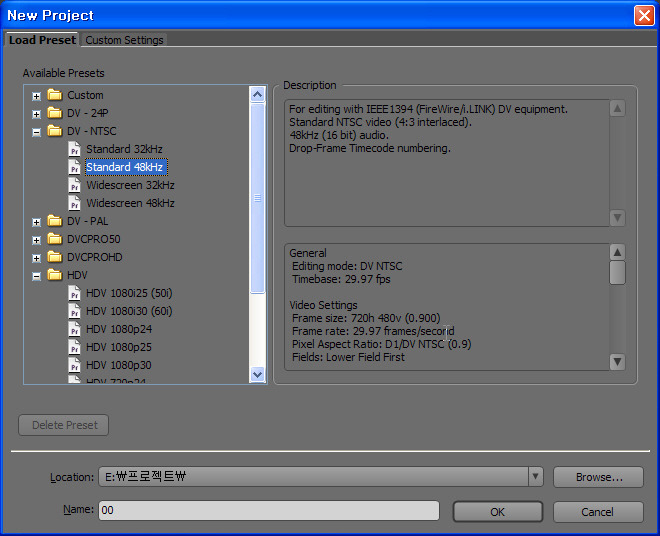Click presets list scroll up arrow
The width and height of the screenshot is (660, 536).
click(x=257, y=94)
